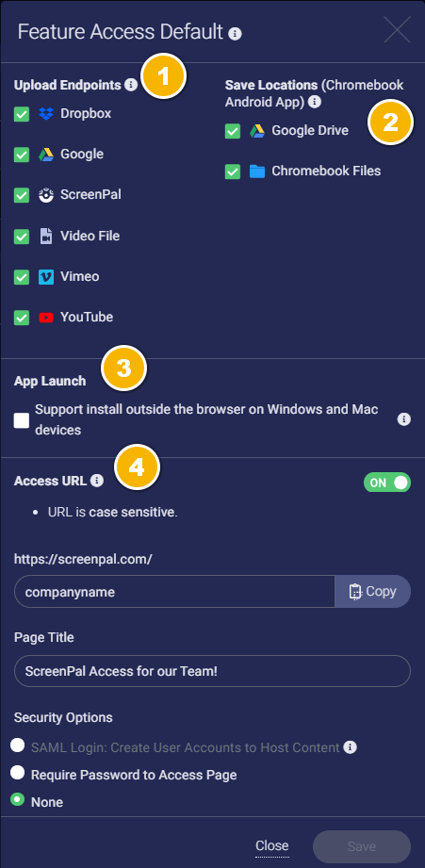Uncheck Google Drive save location checkbox
Viewport: 425px width, 868px height.
[x=233, y=131]
